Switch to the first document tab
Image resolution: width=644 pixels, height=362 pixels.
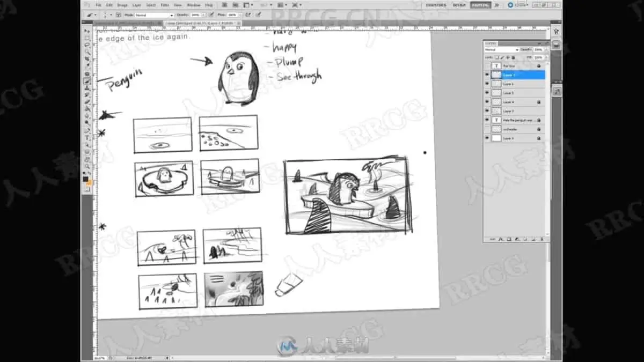[127, 24]
